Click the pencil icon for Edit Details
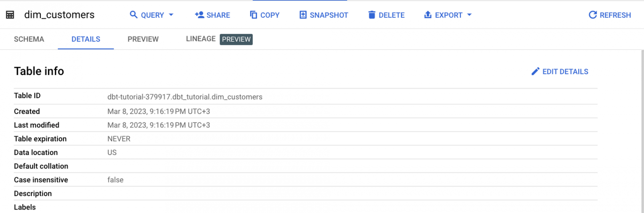This screenshot has height=213, width=644. (x=535, y=71)
